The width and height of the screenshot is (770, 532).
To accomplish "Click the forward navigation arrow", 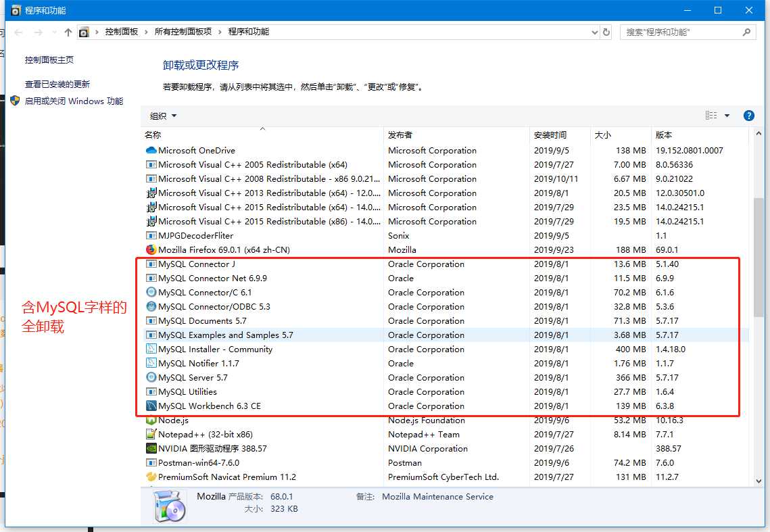I will click(x=39, y=32).
